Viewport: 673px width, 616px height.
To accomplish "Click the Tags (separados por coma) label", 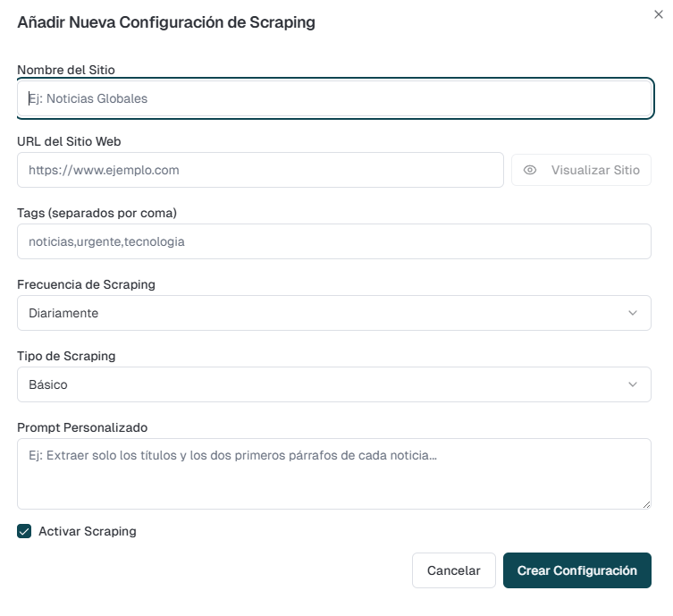I will 97,213.
